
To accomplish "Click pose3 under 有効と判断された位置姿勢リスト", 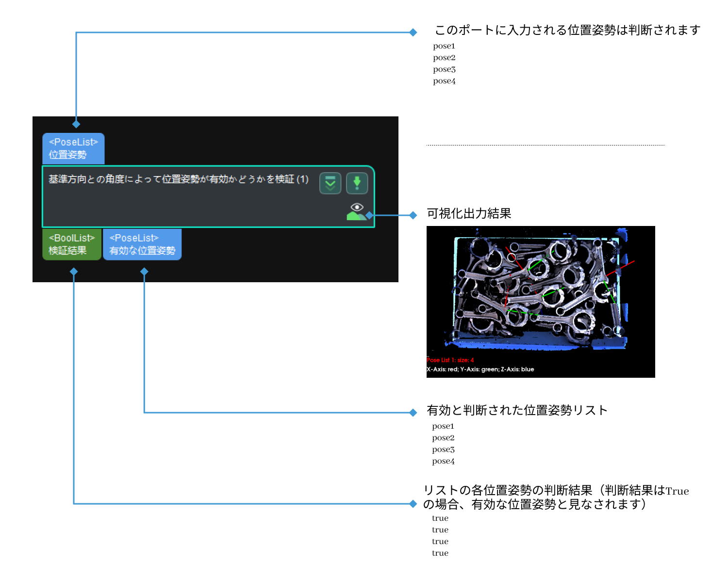I will 443,450.
